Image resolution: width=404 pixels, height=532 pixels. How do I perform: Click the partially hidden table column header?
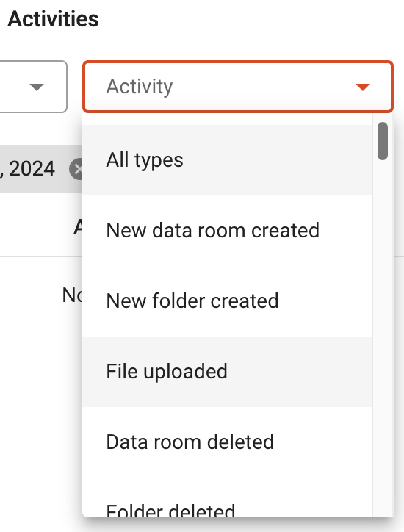click(79, 226)
